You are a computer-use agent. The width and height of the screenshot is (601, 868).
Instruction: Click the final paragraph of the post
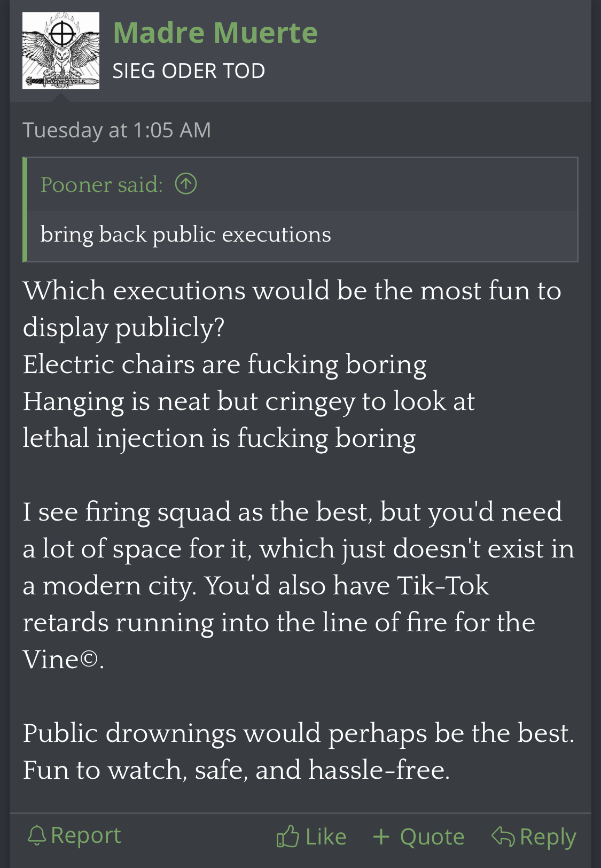298,751
